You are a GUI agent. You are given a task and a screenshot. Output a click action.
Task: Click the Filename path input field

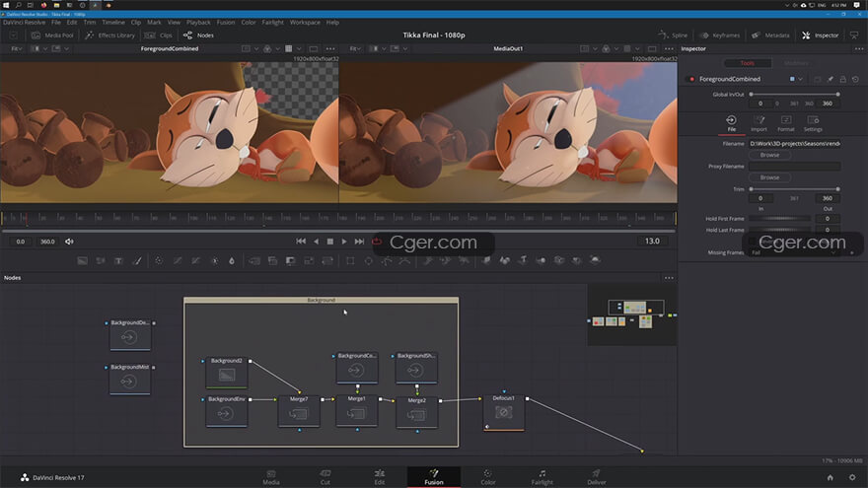click(794, 143)
